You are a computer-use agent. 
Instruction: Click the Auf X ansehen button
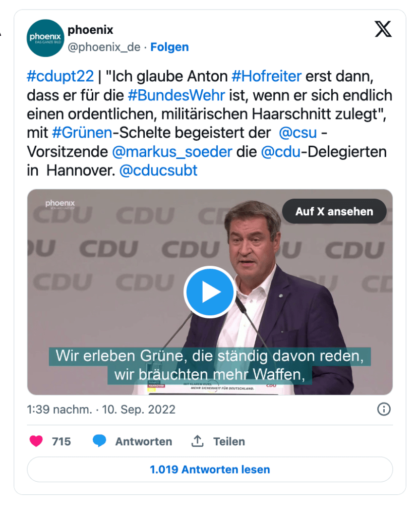pyautogui.click(x=334, y=211)
